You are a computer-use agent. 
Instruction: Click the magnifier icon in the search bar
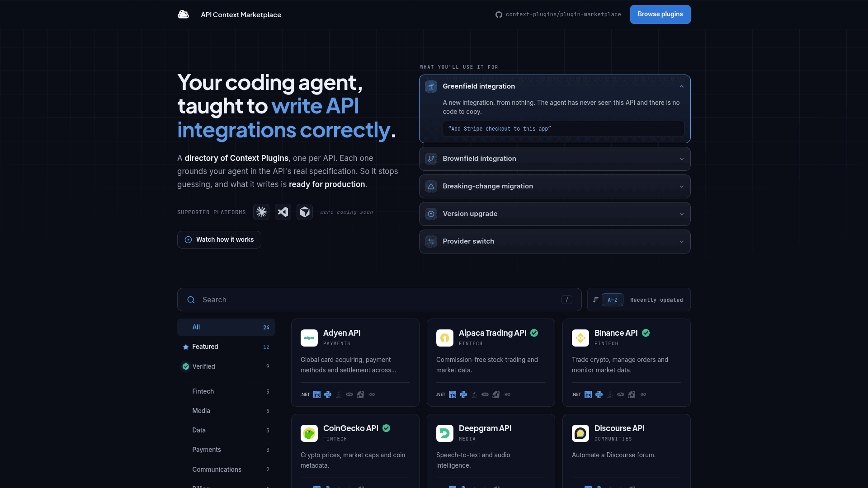[x=191, y=300]
